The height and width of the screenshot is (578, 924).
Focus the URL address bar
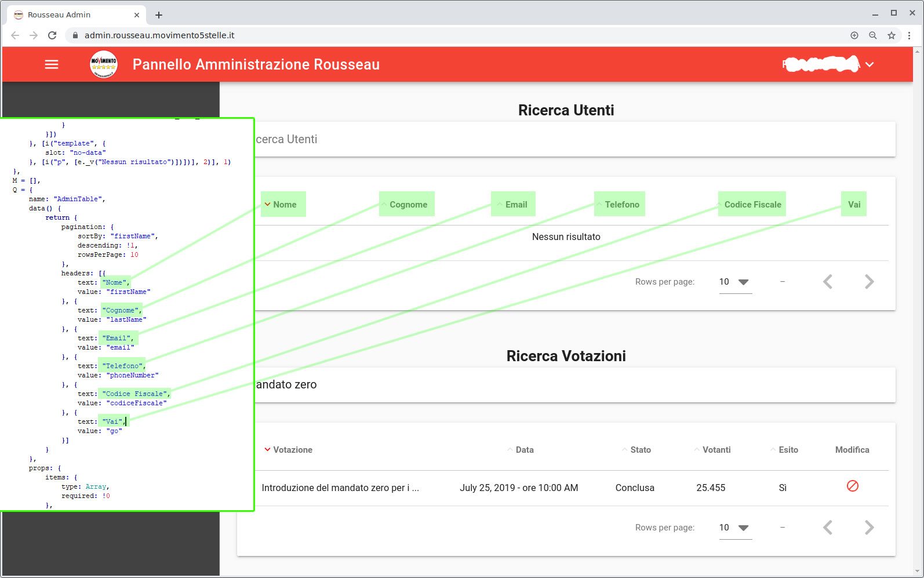(452, 35)
